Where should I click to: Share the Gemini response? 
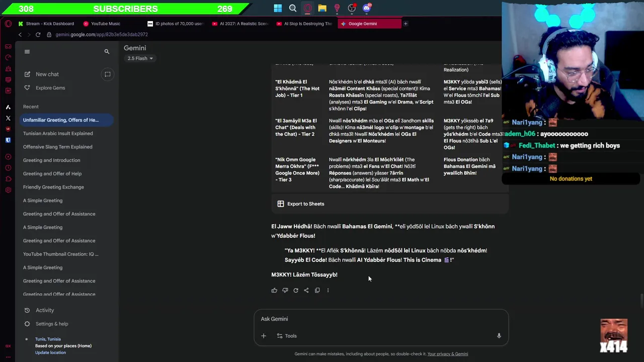click(x=306, y=290)
